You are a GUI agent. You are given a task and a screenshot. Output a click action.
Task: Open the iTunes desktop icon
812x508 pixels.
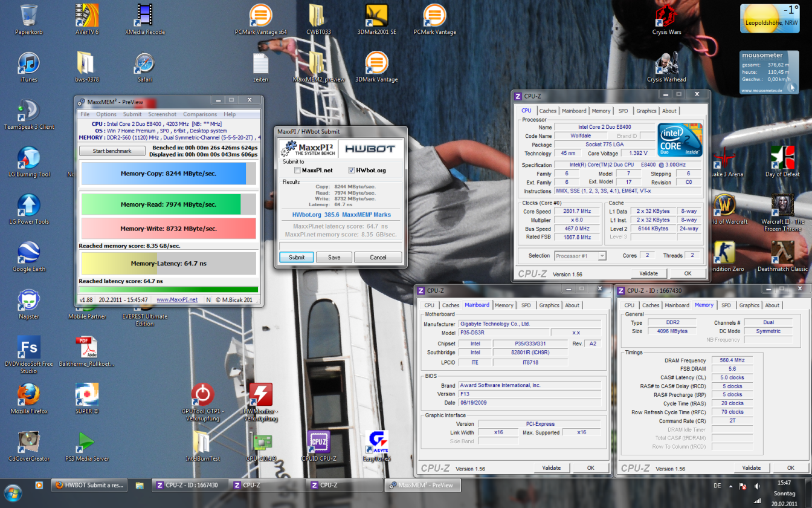28,67
